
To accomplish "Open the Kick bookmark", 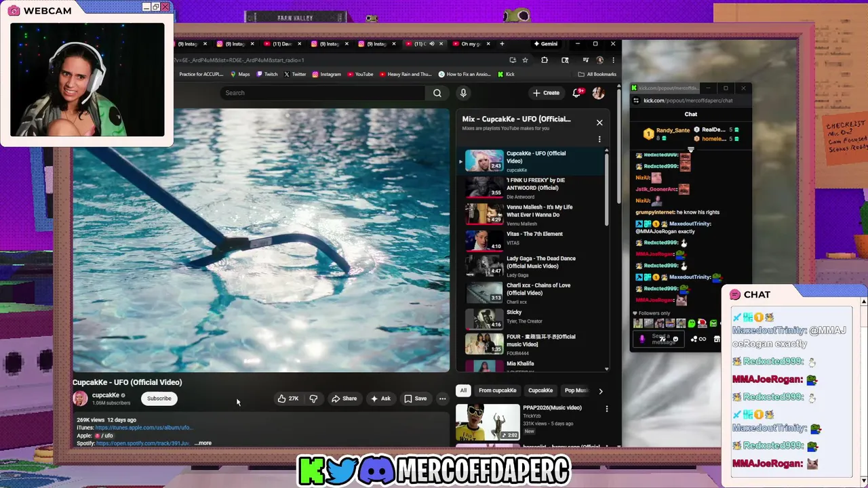I will click(x=506, y=74).
